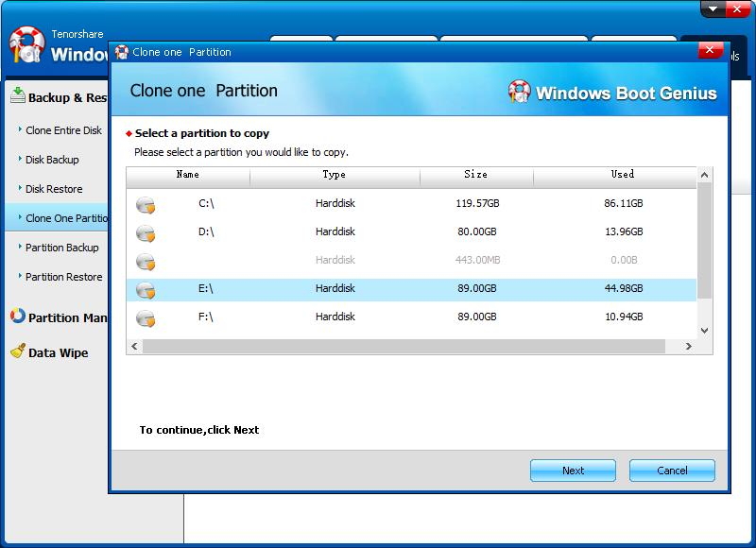Click the horizontal scroll-right arrow
Viewport: 756px width, 548px height.
tap(689, 346)
